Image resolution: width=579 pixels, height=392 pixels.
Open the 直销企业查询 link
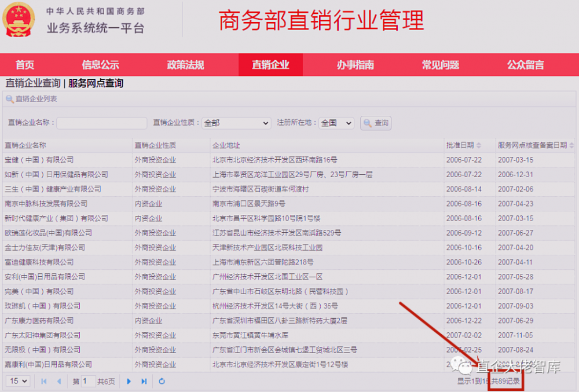(33, 83)
